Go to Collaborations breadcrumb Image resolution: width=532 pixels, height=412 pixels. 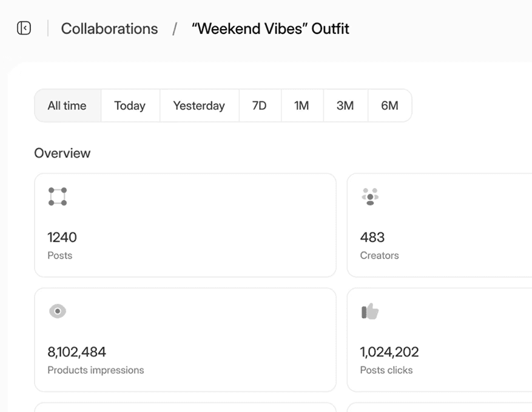109,29
